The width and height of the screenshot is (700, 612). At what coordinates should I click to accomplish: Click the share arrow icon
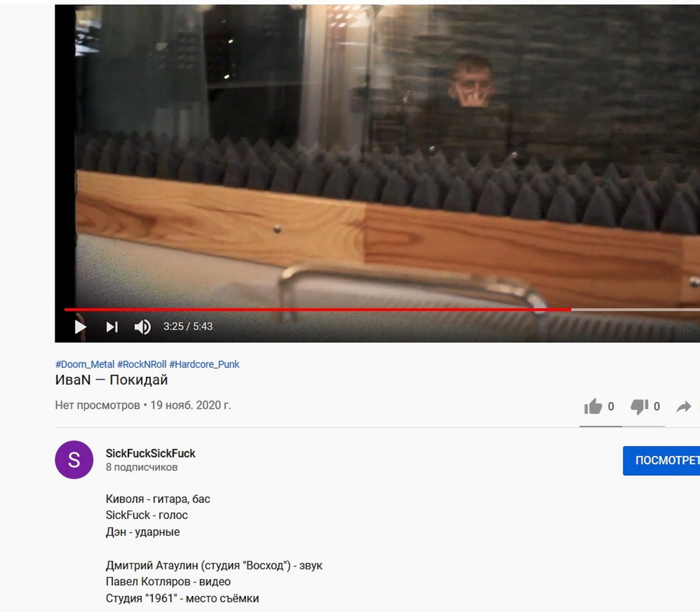coord(684,407)
